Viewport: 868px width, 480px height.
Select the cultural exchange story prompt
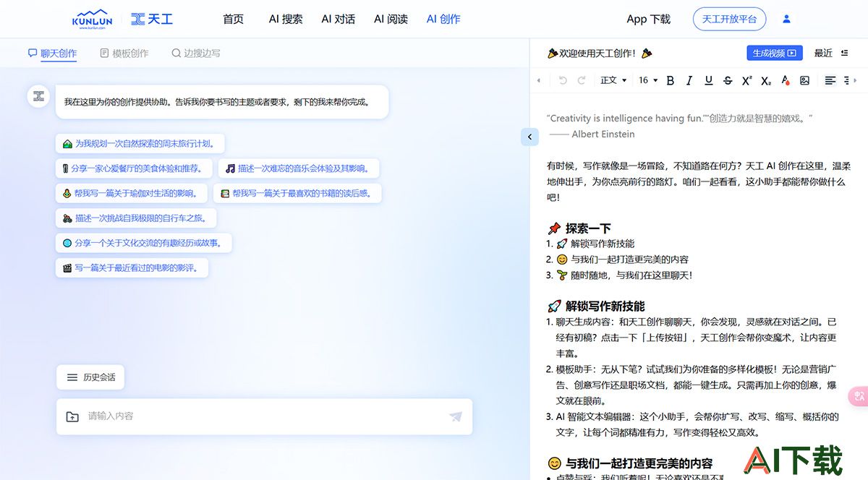(x=144, y=243)
